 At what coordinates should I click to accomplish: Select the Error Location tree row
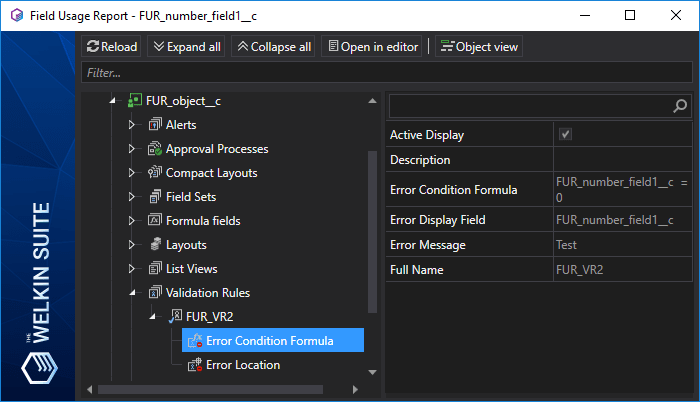click(243, 365)
